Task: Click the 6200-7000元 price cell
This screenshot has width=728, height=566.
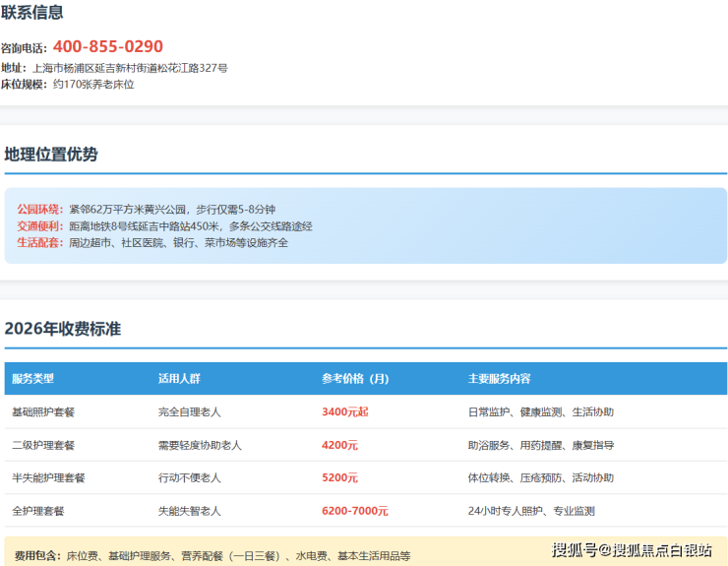Action: click(354, 511)
